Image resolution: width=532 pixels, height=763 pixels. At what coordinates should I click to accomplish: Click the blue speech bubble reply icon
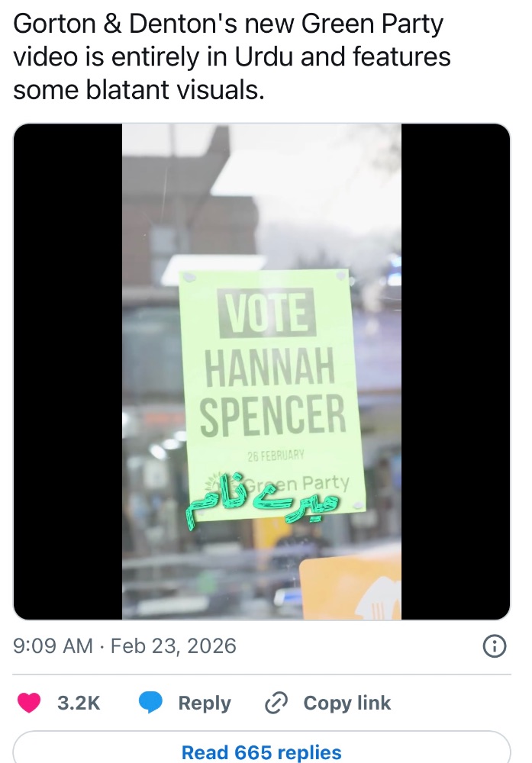[x=150, y=703]
